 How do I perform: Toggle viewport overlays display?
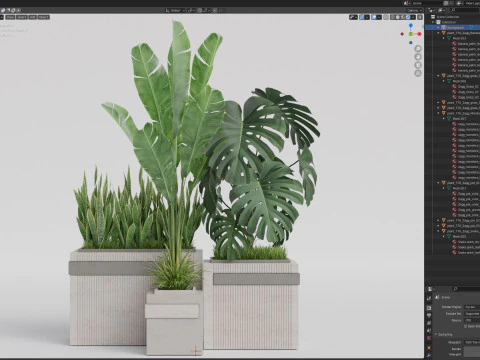[374, 17]
